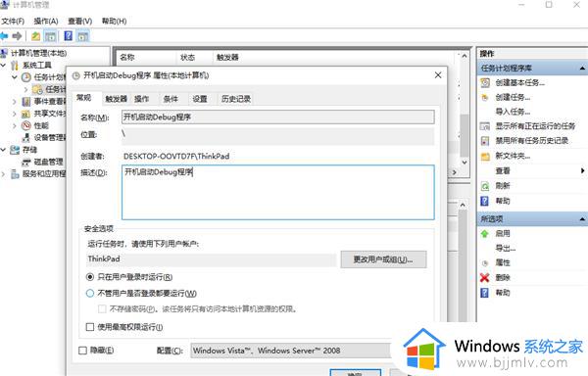The image size is (588, 376).
Task: Click 新文件夹 folder icon
Action: pyautogui.click(x=485, y=156)
